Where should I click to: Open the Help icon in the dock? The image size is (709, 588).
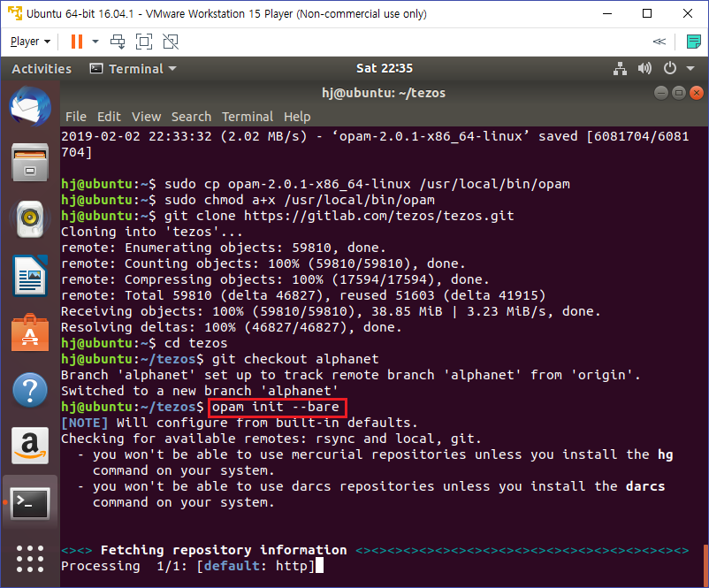(30, 389)
